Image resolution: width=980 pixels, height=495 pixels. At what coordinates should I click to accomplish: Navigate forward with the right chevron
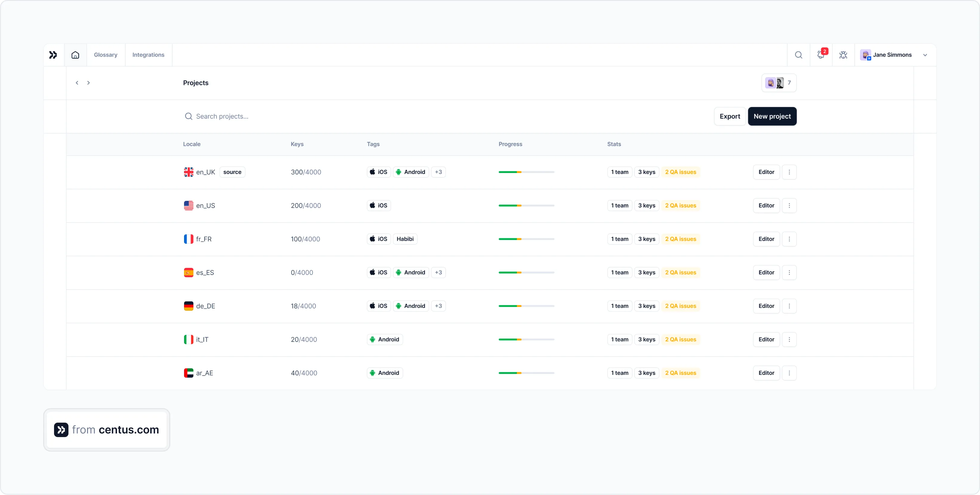tap(88, 83)
